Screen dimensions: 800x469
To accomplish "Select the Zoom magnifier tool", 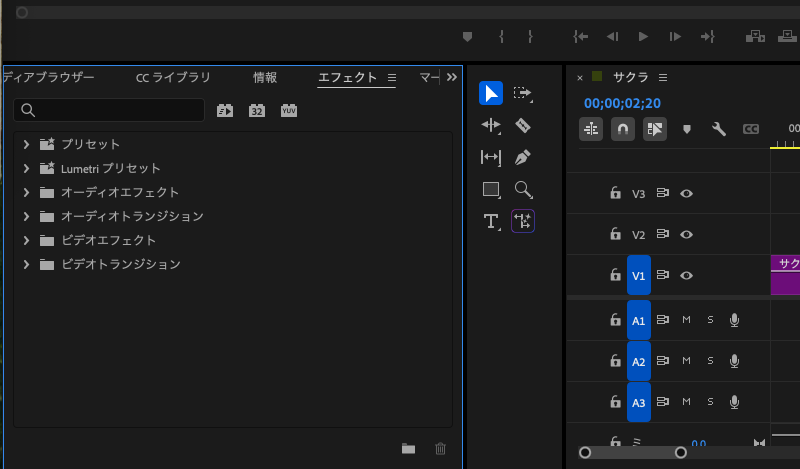I will 522,189.
